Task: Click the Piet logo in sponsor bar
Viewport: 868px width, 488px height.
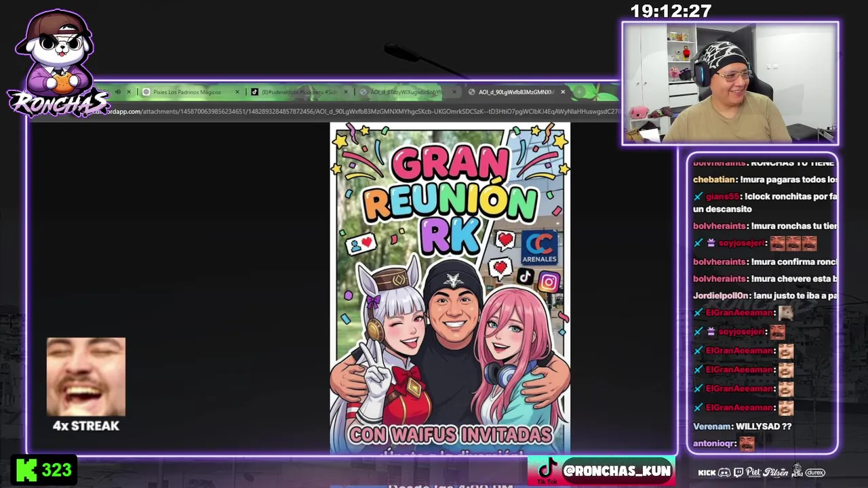Action: coord(753,472)
